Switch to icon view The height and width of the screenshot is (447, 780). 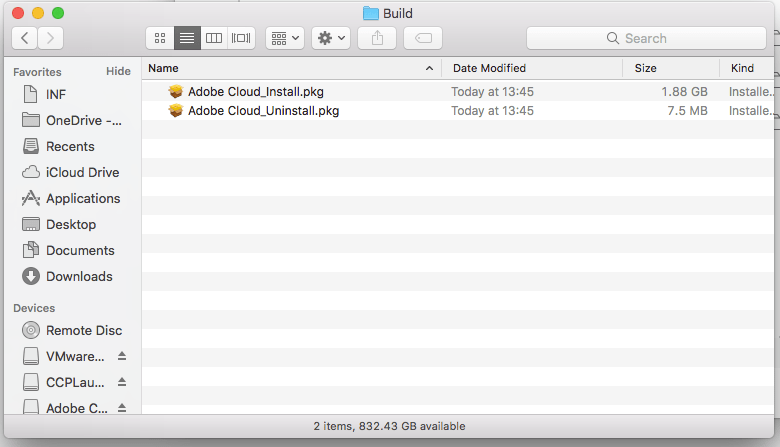coord(160,38)
